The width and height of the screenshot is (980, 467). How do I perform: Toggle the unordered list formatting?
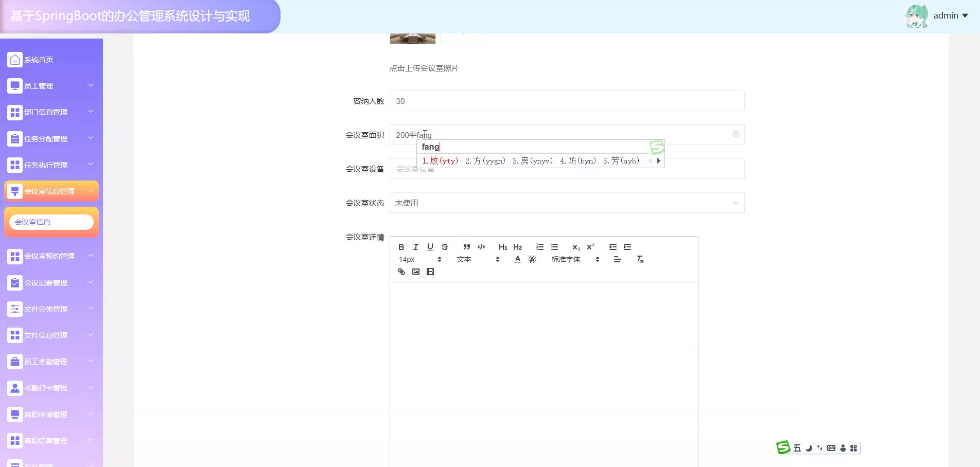554,247
